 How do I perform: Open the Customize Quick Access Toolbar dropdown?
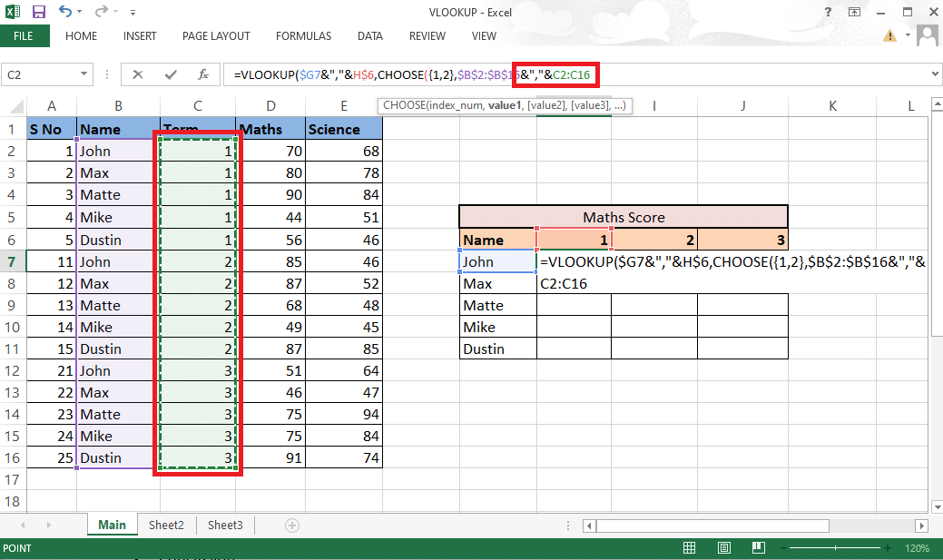(x=133, y=12)
